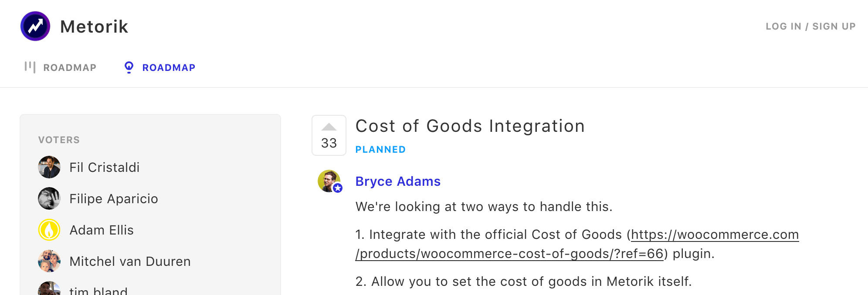Click the bar chart roadmap icon
This screenshot has height=295, width=868.
click(x=30, y=67)
